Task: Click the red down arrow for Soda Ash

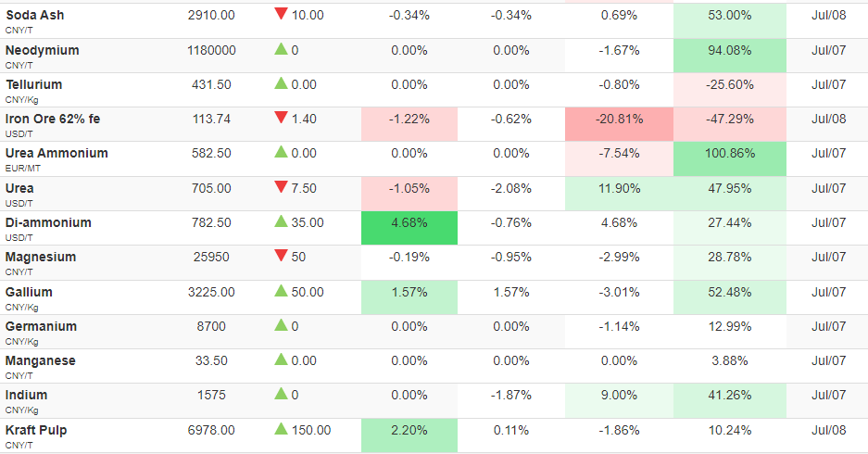Action: [x=281, y=14]
